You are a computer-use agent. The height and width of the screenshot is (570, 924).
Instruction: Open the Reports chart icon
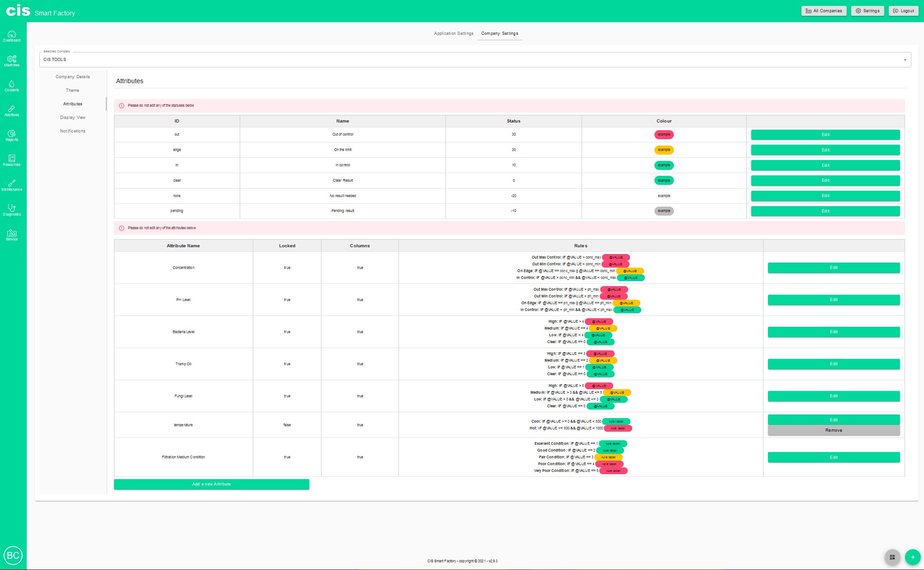click(12, 136)
